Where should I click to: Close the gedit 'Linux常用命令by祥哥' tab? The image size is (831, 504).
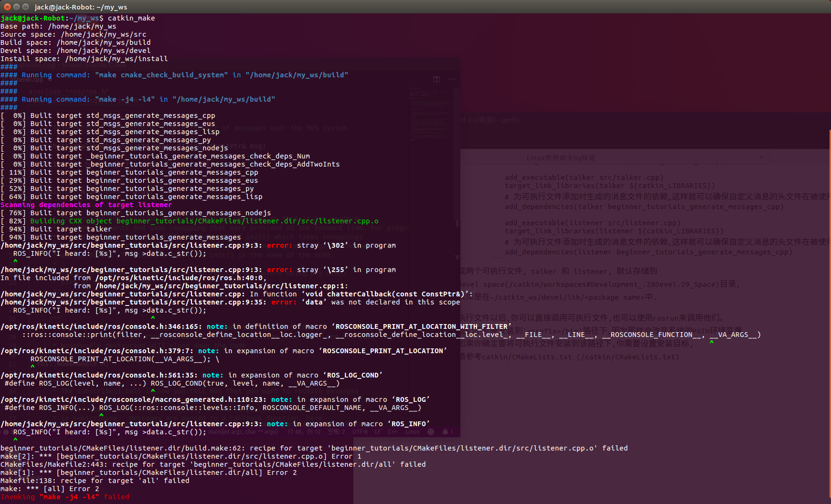[x=761, y=157]
